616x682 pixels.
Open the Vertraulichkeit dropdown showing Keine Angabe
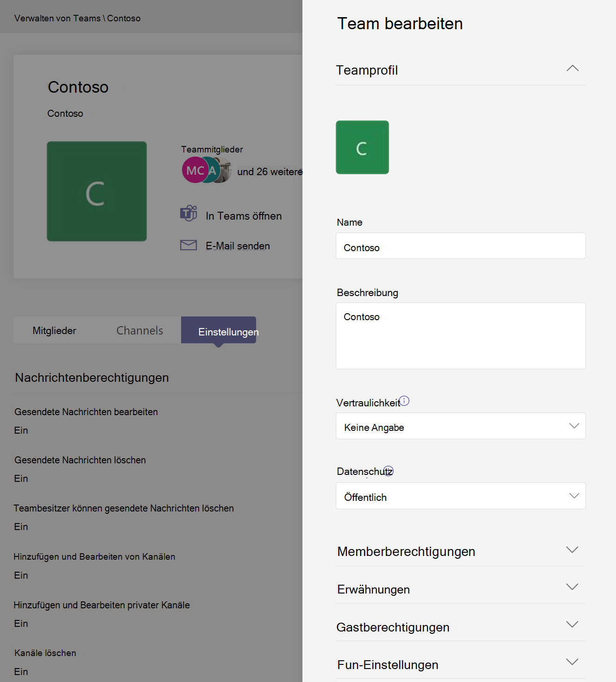coord(461,426)
